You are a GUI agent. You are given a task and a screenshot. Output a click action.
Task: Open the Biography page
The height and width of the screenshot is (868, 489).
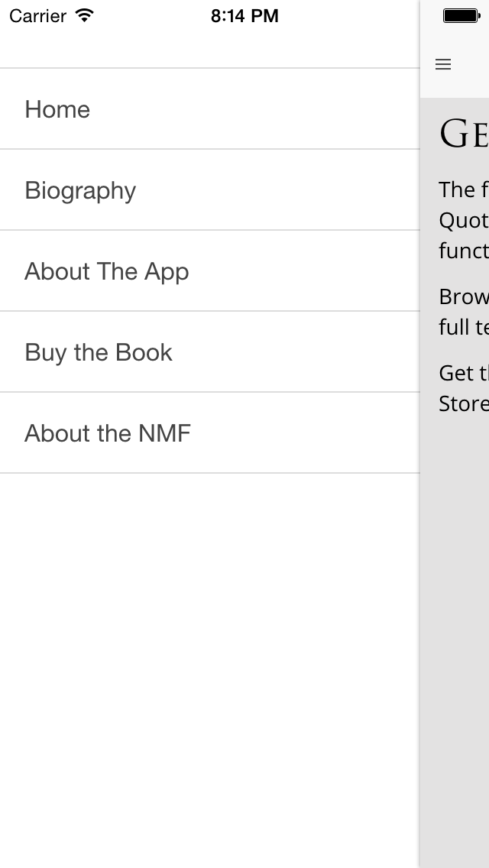point(209,189)
